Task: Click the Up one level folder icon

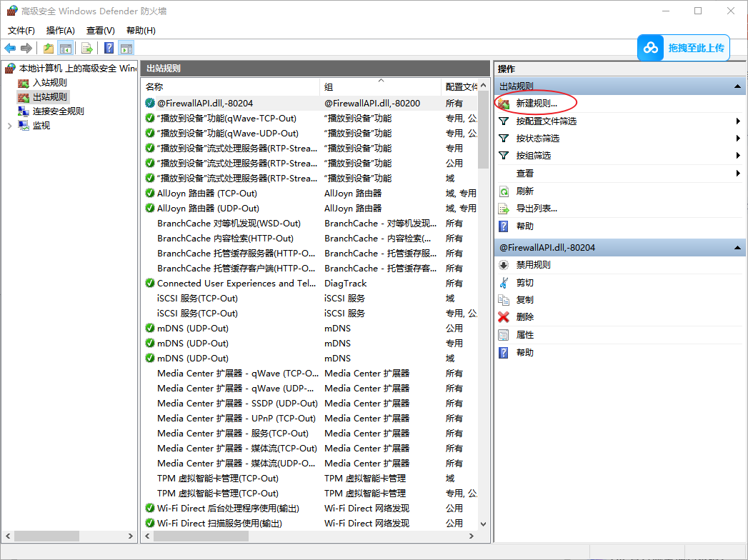Action: coord(48,48)
